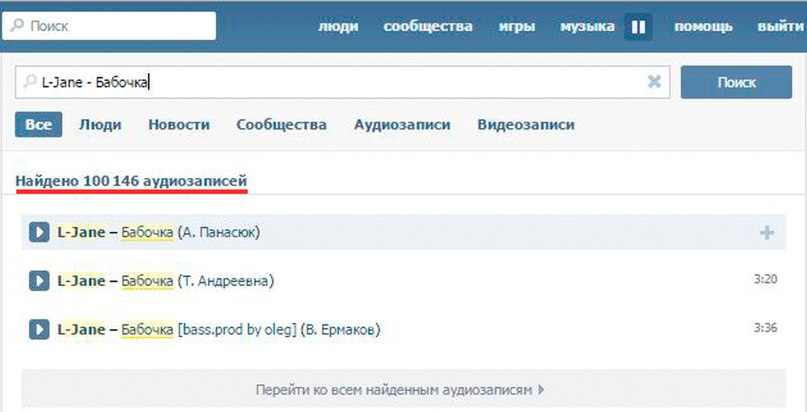Viewport: 807px width, 412px height.
Task: Play the L-Jane Бабочка (Т. Андреевна) track
Action: [39, 281]
